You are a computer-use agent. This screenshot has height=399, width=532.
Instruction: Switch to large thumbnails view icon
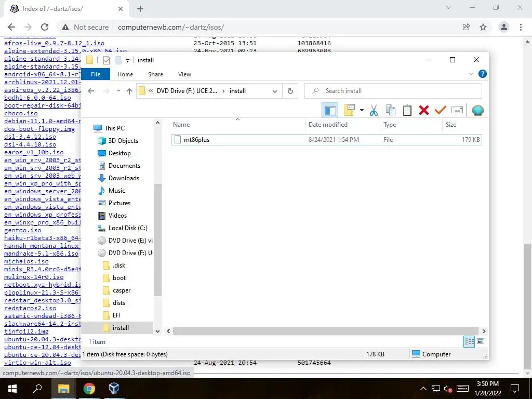(481, 341)
